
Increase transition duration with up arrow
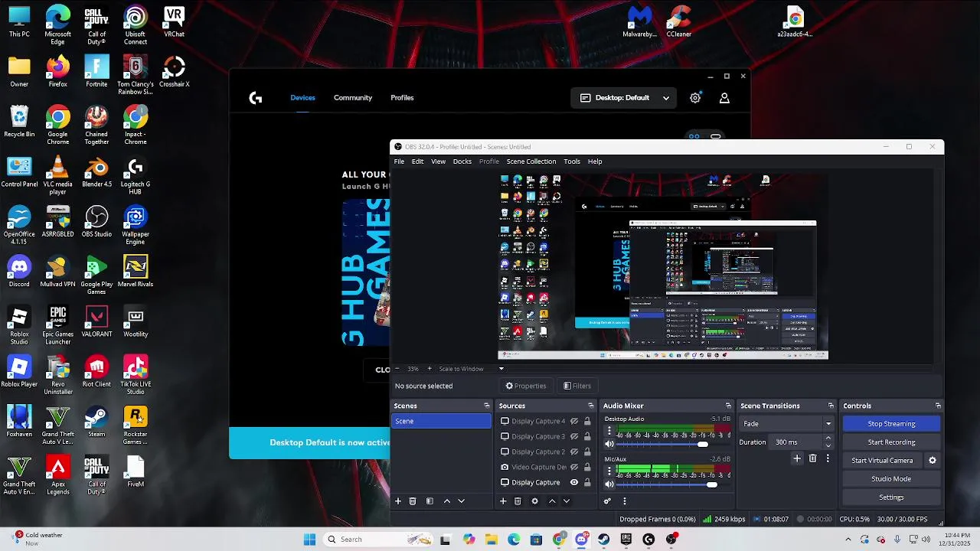[x=828, y=439]
